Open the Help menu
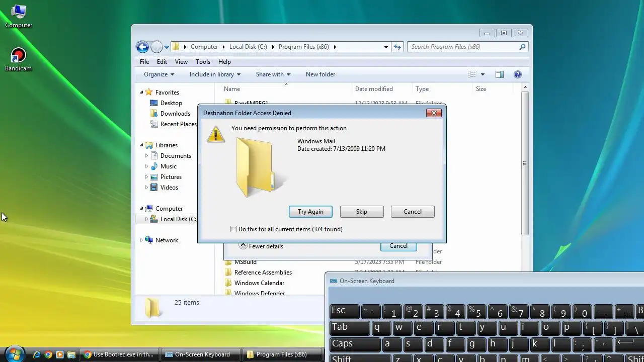Screen dimensions: 644x362 [224, 62]
